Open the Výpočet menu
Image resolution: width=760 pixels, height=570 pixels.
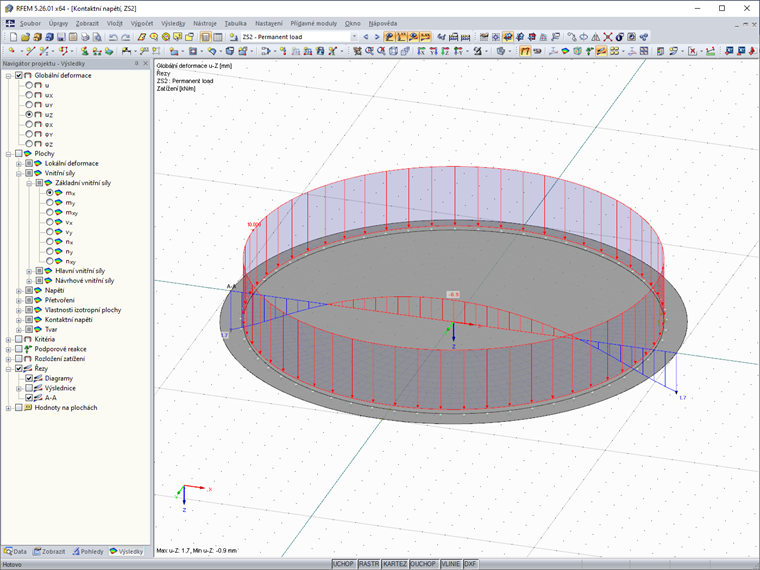pos(141,22)
